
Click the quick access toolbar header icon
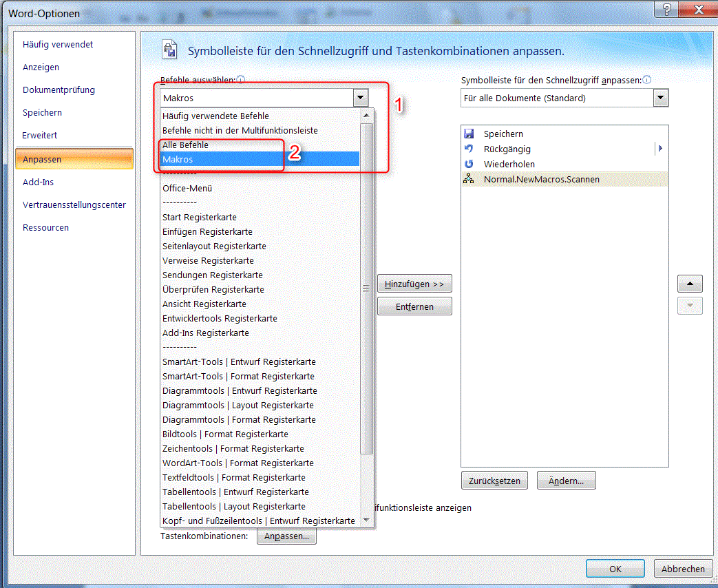point(169,49)
